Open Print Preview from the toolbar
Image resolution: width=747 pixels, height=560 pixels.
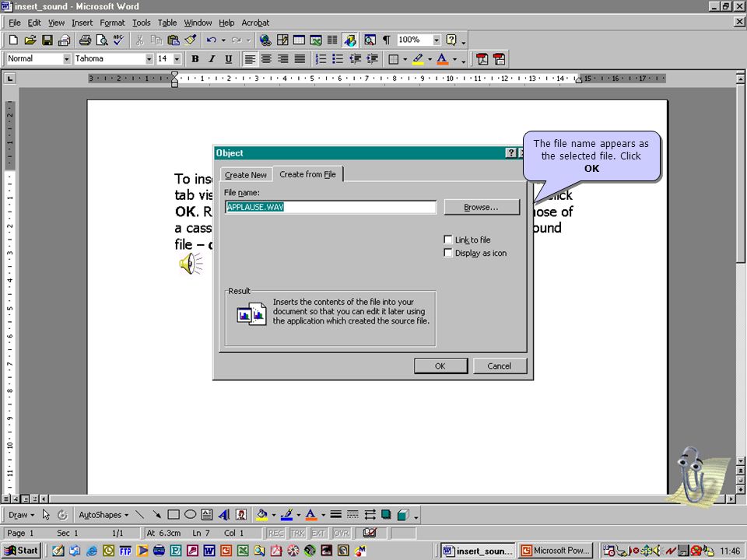(x=101, y=40)
